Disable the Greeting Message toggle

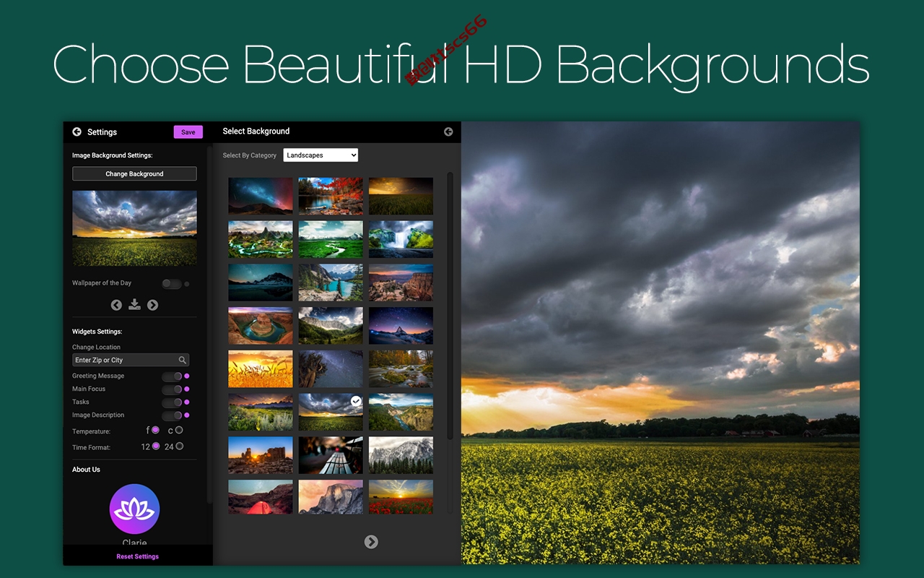tap(172, 376)
